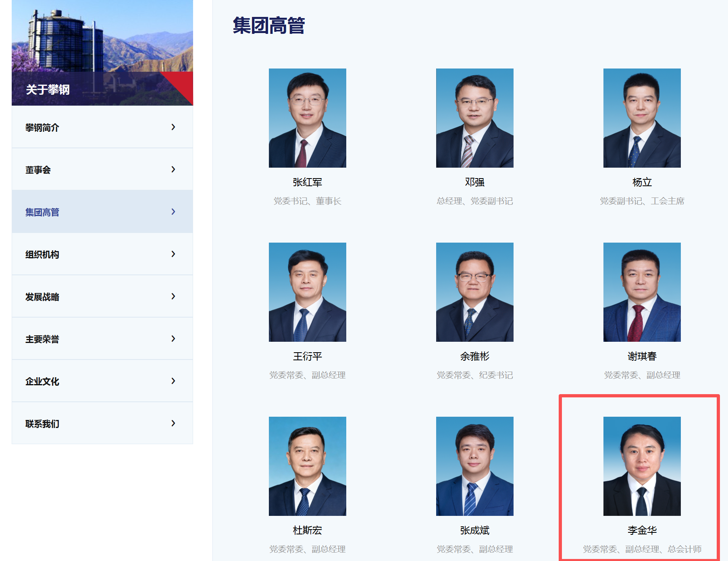Viewport: 728px width, 561px height.
Task: Click the chevron arrow beside 联系我们
Action: click(x=173, y=423)
